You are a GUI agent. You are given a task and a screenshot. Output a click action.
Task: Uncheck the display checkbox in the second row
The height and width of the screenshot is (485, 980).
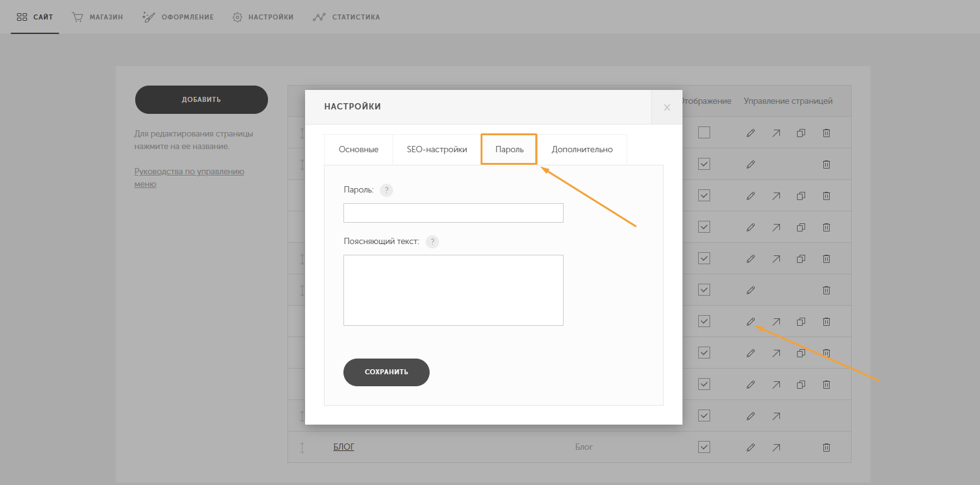(x=704, y=164)
